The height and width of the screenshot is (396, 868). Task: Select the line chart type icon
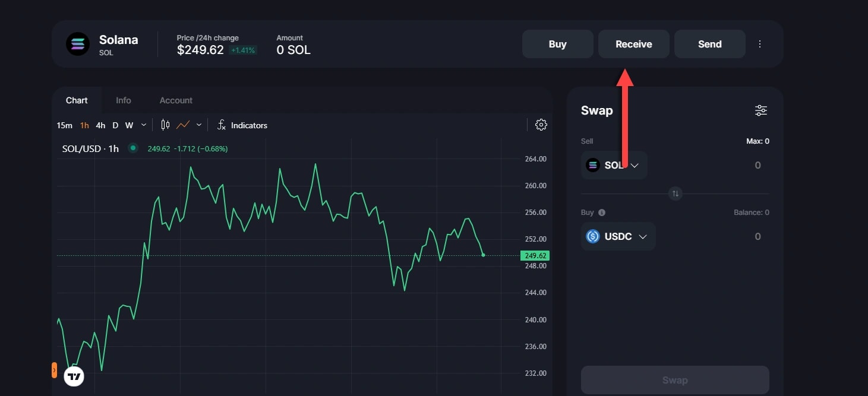[x=183, y=125]
